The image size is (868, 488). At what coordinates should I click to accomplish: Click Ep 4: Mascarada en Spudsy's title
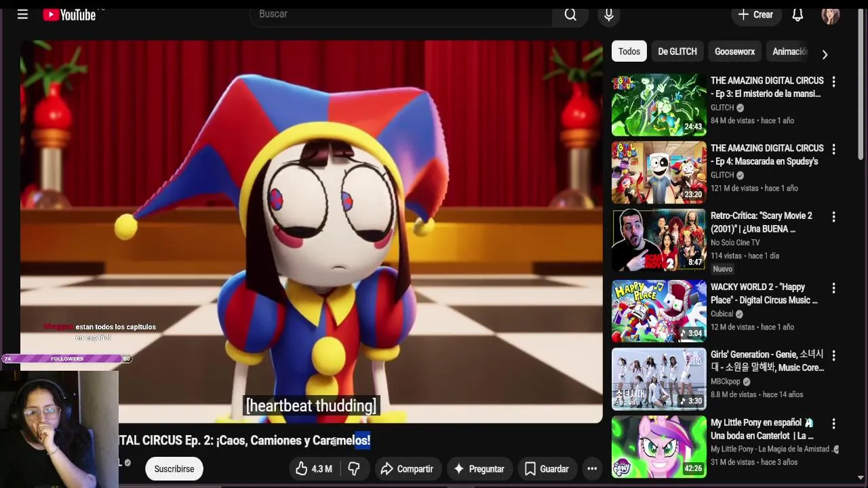pos(767,155)
